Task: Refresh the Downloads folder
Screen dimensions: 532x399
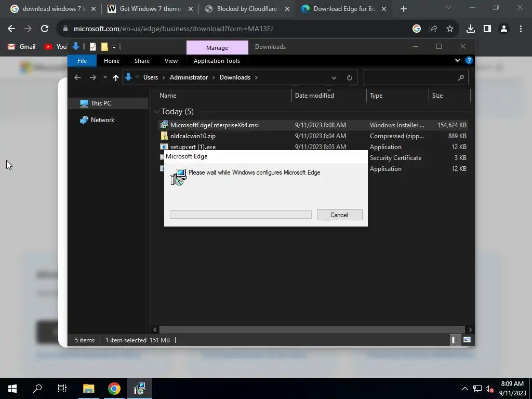Action: [350, 78]
